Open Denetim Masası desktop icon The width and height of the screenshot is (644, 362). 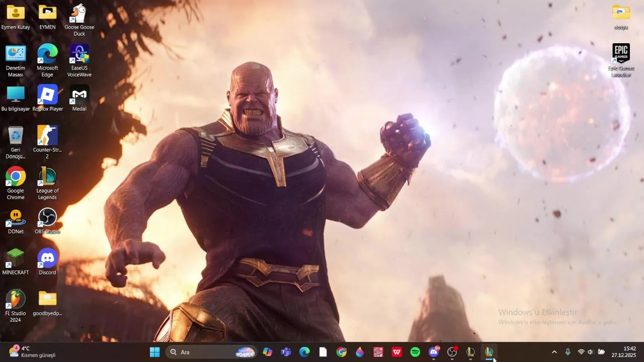16,61
